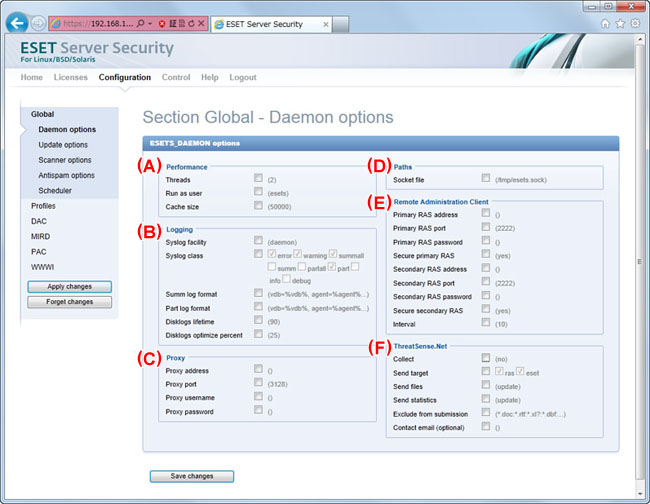This screenshot has height=504, width=650.
Task: Select Scheduler in the sidebar
Action: (55, 191)
